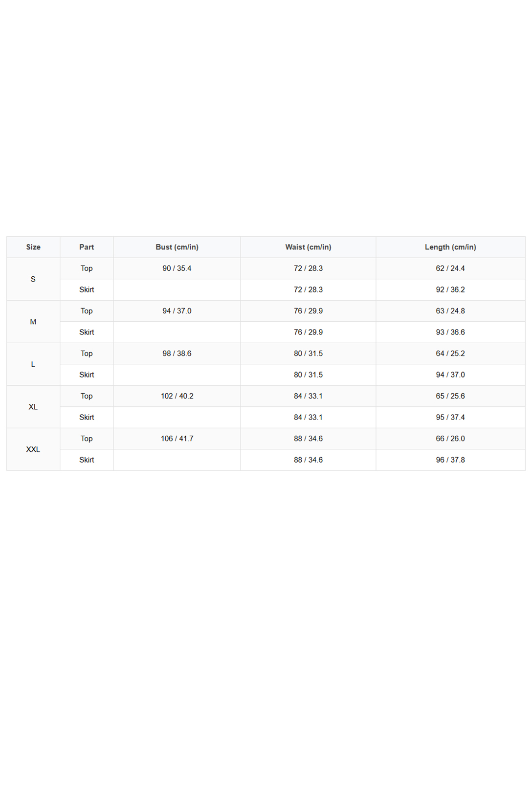Select the Bust (cm/in) header cell
The width and height of the screenshot is (532, 798).
click(177, 247)
